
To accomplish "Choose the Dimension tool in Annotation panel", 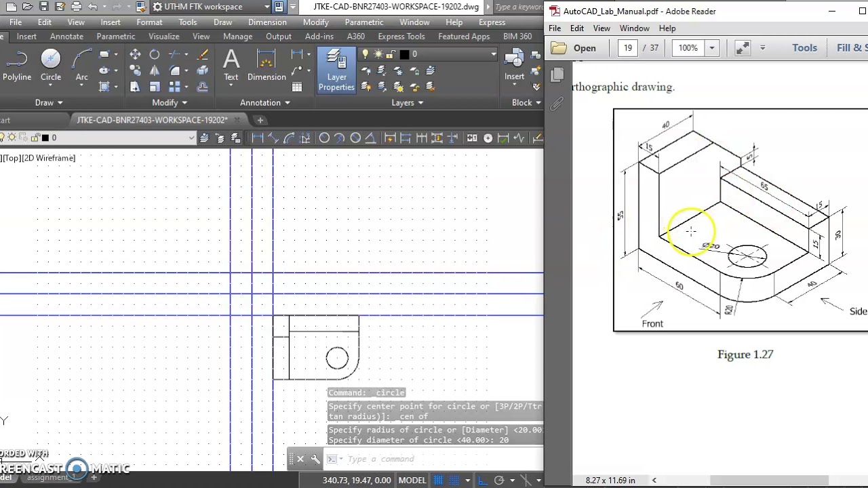I will click(x=267, y=66).
